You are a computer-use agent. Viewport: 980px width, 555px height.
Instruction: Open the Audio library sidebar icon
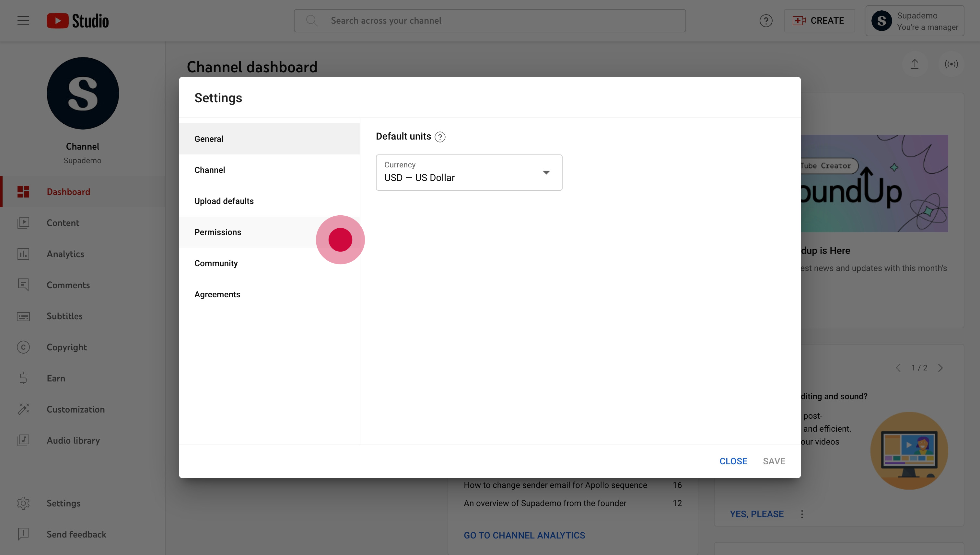[23, 440]
